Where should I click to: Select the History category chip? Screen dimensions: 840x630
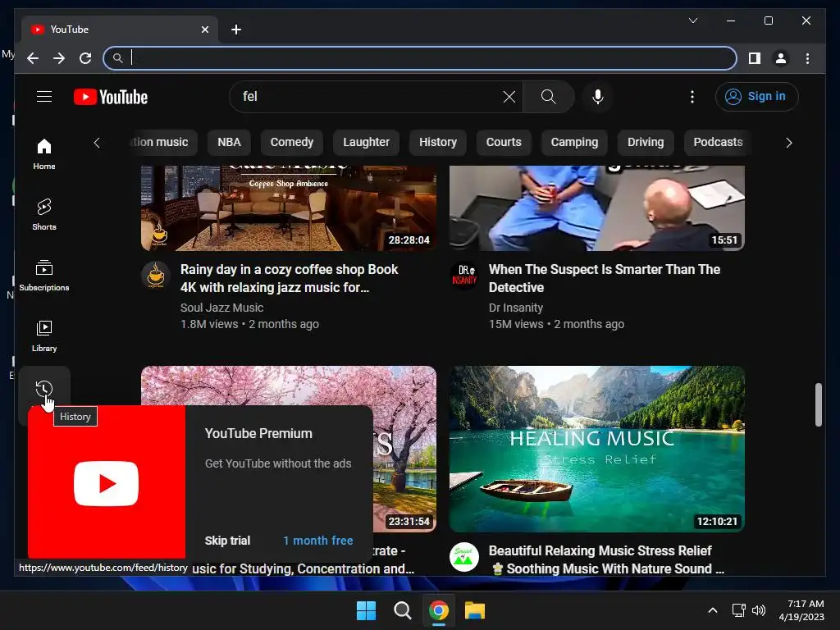pos(438,142)
